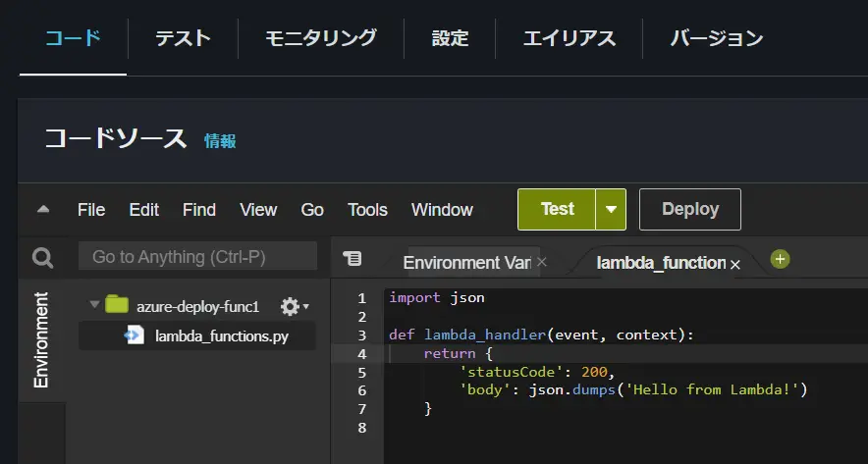
Task: Click the Deploy button
Action: (x=689, y=209)
